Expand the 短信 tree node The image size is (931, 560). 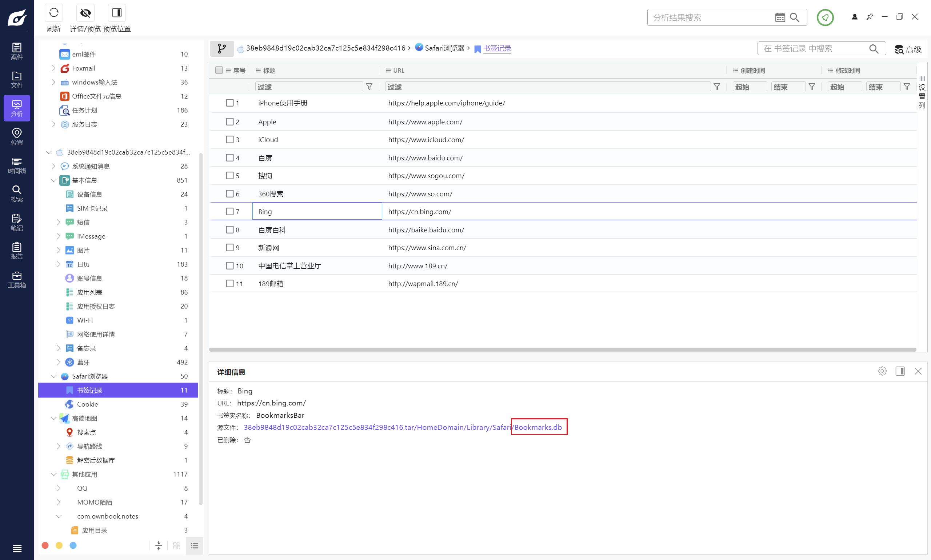(59, 222)
